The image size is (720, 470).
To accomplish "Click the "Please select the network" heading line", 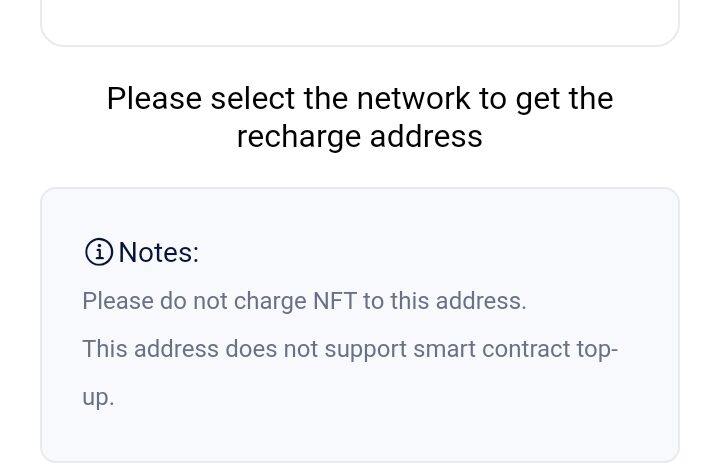I will pyautogui.click(x=360, y=99).
